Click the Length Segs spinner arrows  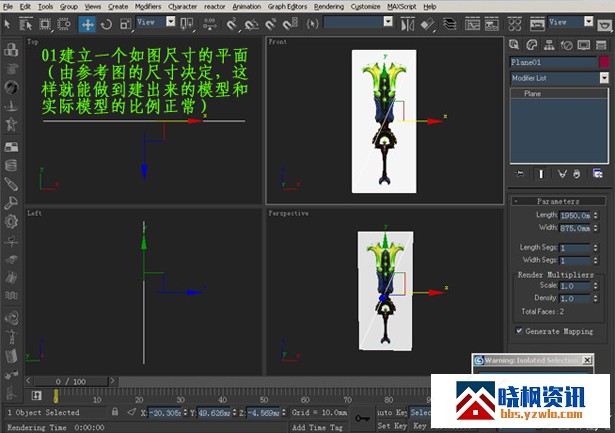[595, 248]
